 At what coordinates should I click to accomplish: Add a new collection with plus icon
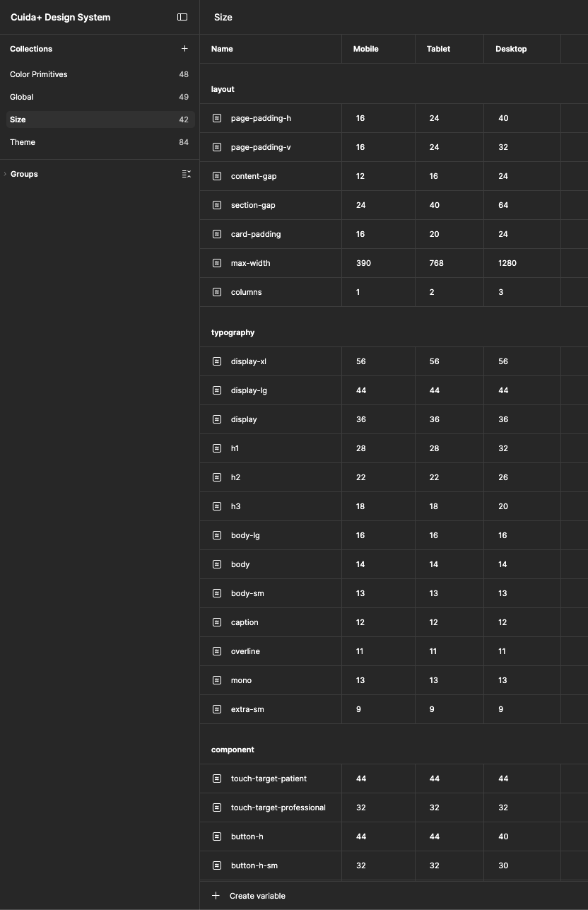pos(185,49)
